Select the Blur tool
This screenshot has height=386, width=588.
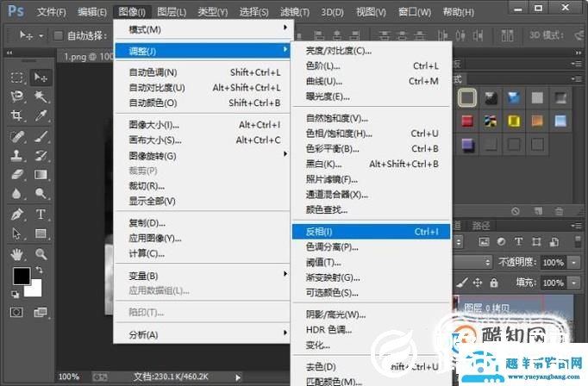(x=17, y=194)
